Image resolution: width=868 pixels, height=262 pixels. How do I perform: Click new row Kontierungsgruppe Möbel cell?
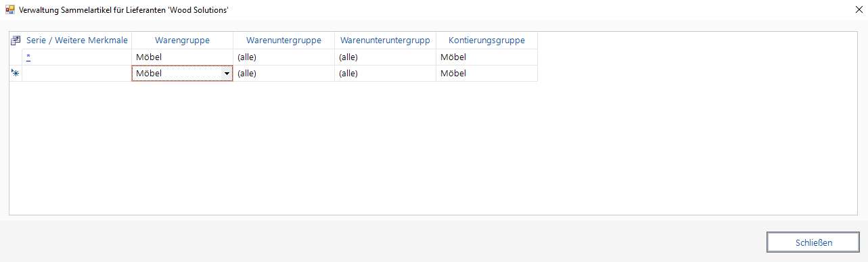[487, 74]
